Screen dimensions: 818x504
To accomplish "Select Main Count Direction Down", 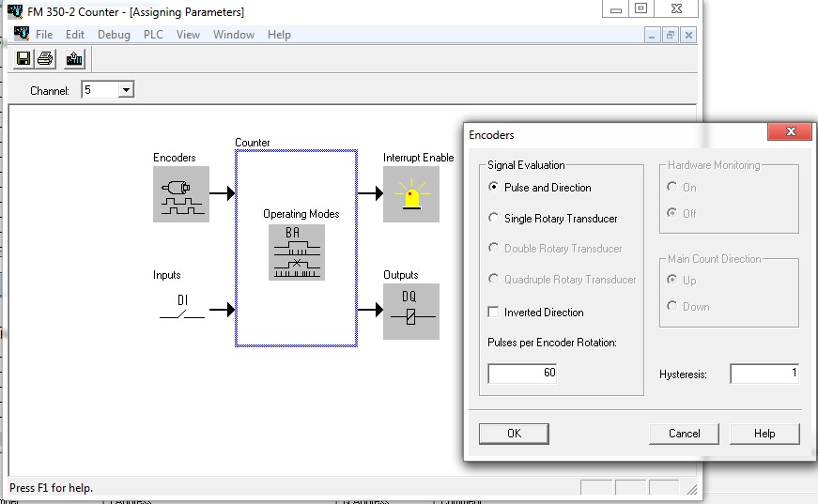I will point(671,306).
